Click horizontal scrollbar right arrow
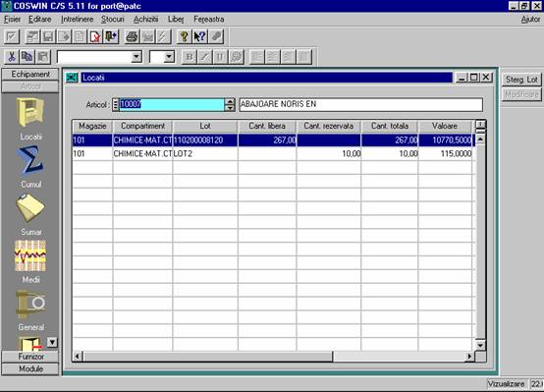Image resolution: width=544 pixels, height=392 pixels. pos(469,357)
